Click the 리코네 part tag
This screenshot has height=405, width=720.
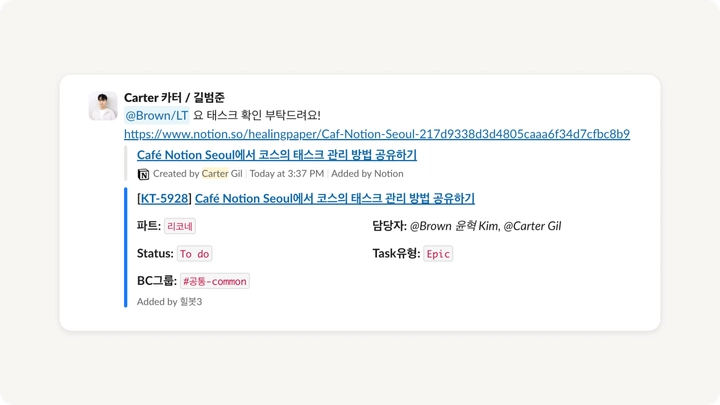pos(180,226)
